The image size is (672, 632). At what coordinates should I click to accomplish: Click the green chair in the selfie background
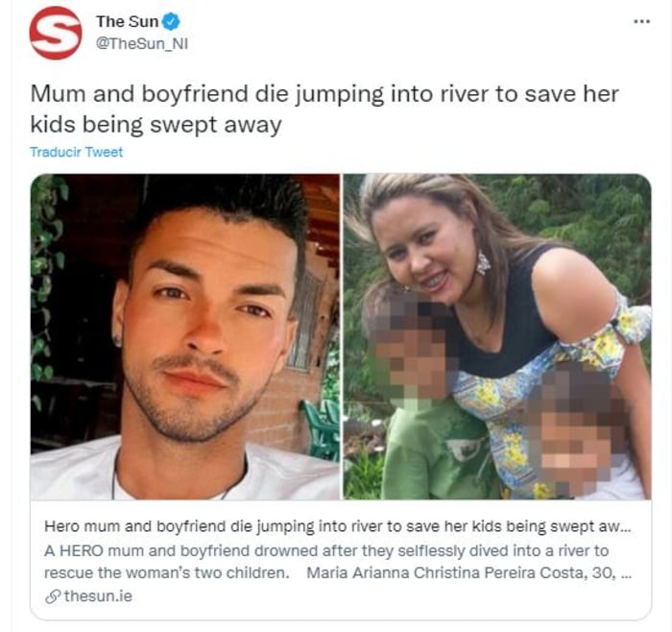tap(321, 428)
